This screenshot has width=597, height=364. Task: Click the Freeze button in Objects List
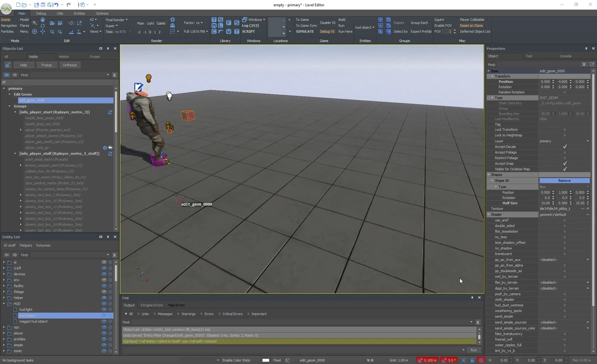click(46, 65)
